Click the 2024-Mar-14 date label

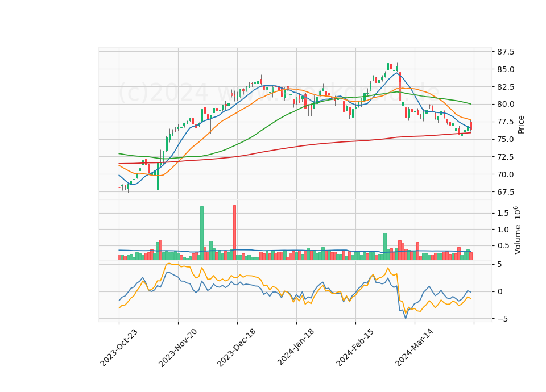pos(415,347)
